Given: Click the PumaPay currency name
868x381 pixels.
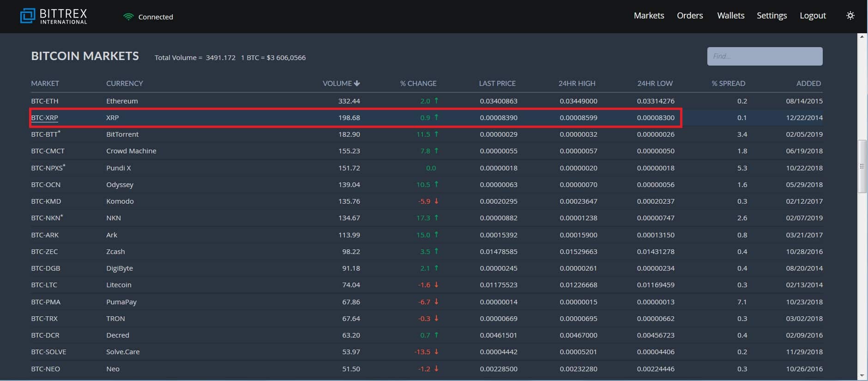Looking at the screenshot, I should pos(121,302).
